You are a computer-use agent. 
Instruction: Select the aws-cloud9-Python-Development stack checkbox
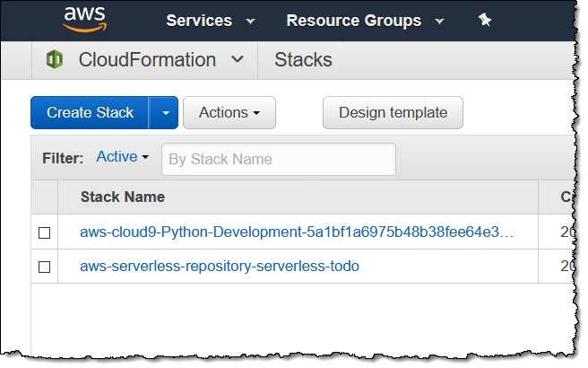coord(45,233)
